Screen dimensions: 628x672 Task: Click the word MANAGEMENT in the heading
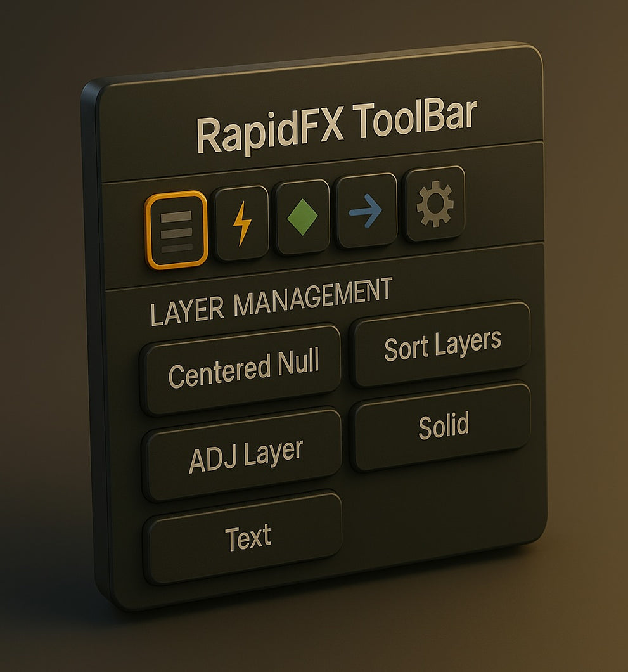(x=313, y=297)
